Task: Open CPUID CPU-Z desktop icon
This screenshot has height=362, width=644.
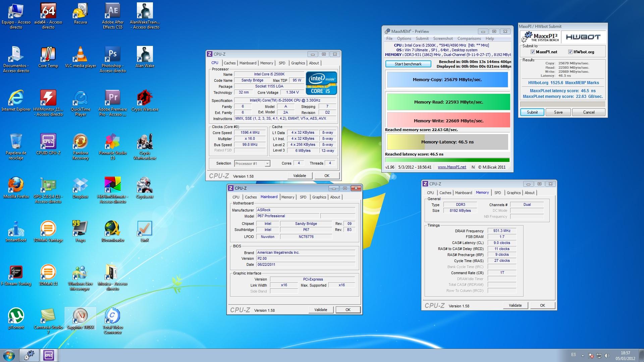Action: coord(48,144)
